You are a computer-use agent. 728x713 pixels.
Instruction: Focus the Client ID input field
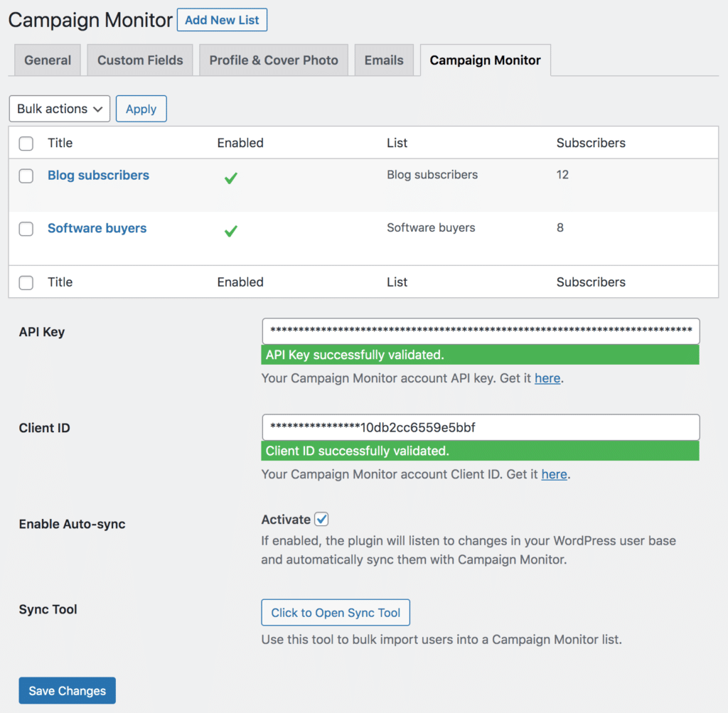(x=481, y=427)
